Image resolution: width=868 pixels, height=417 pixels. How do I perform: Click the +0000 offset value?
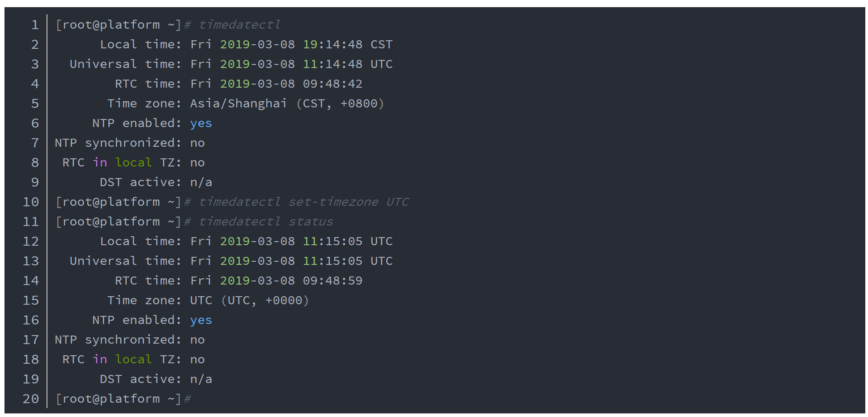(x=284, y=300)
